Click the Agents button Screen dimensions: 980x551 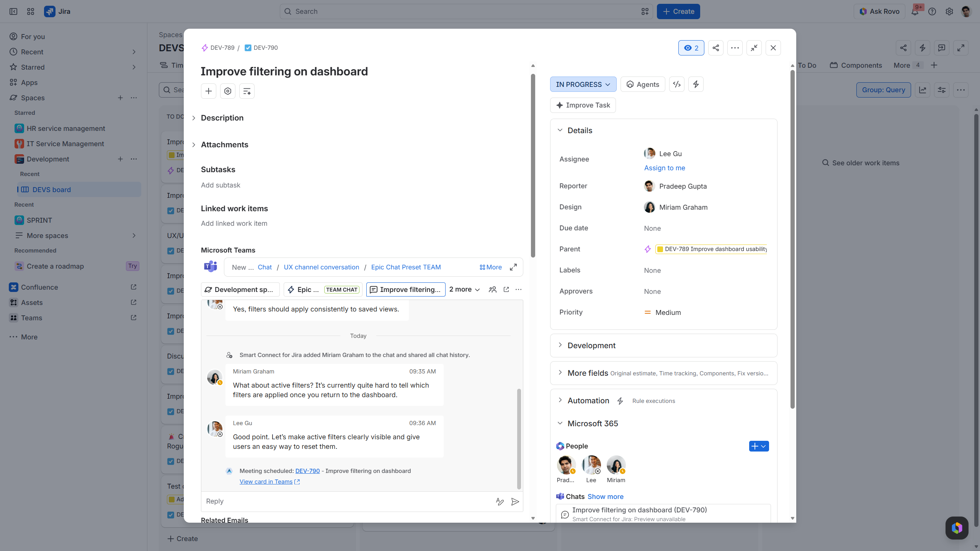(x=643, y=84)
